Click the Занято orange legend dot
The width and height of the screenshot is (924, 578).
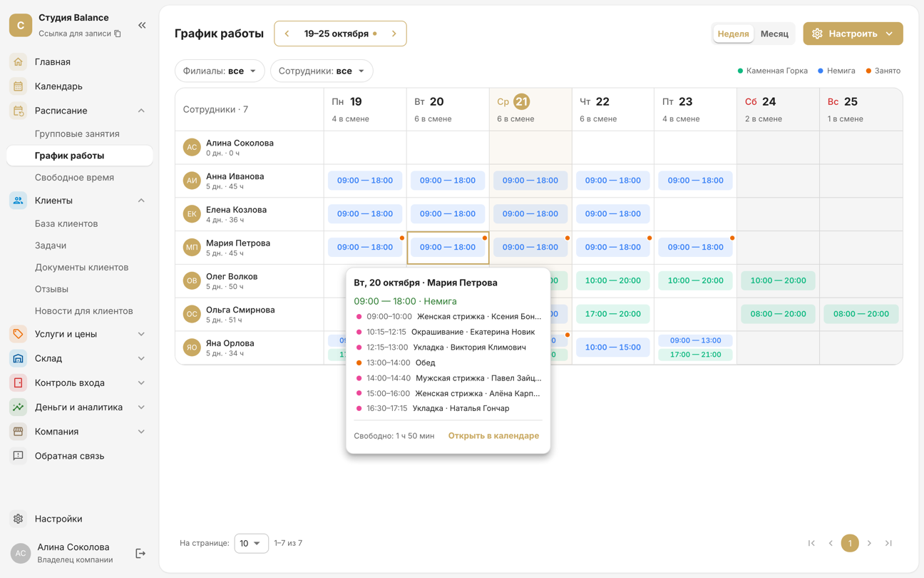[x=868, y=71]
